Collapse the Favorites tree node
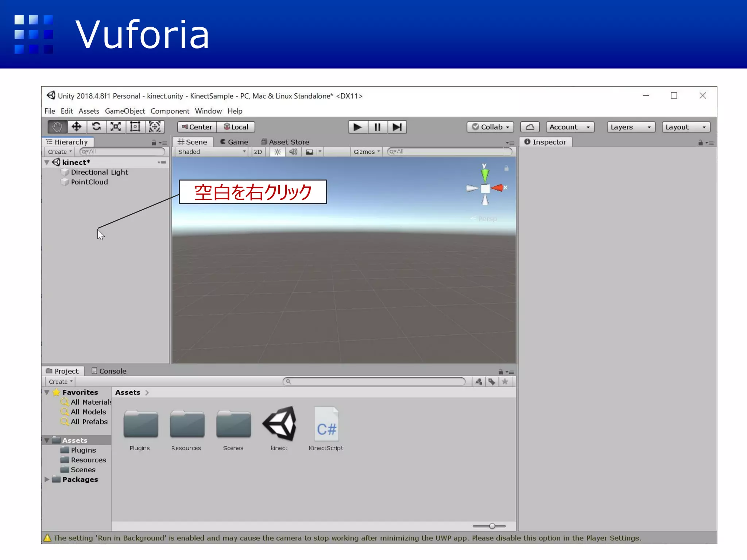The width and height of the screenshot is (747, 560). point(47,393)
